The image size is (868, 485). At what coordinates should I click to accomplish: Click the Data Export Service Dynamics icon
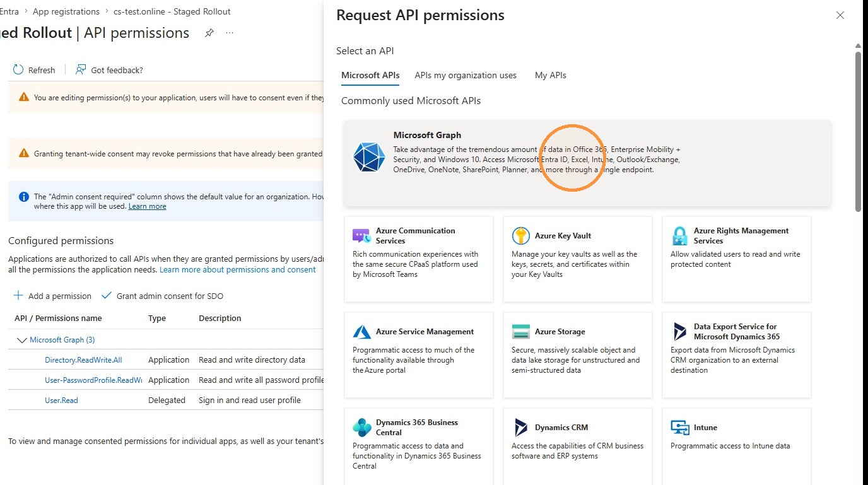click(679, 332)
